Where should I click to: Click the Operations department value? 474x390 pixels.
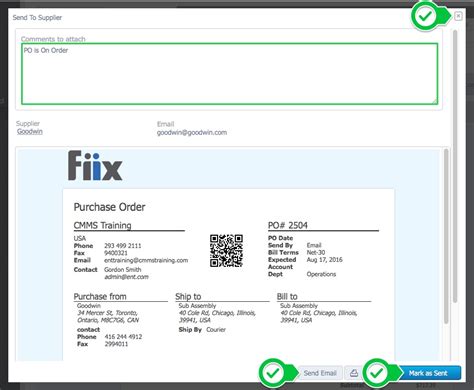321,274
